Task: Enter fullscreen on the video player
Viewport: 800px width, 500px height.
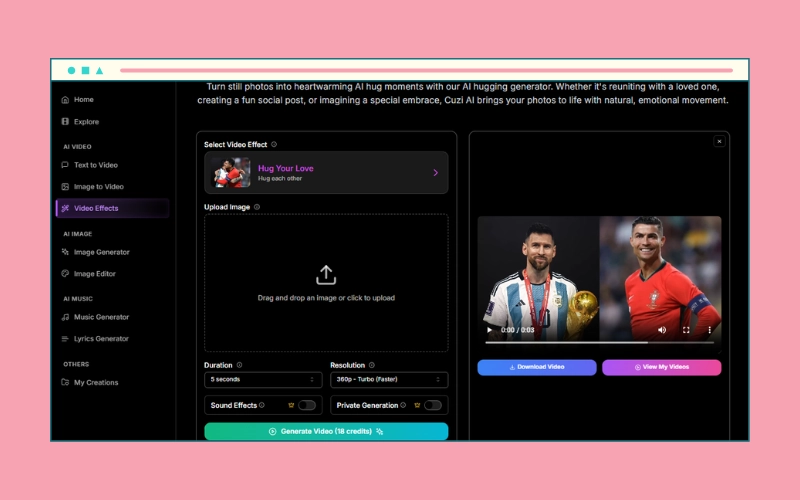Action: [x=686, y=329]
